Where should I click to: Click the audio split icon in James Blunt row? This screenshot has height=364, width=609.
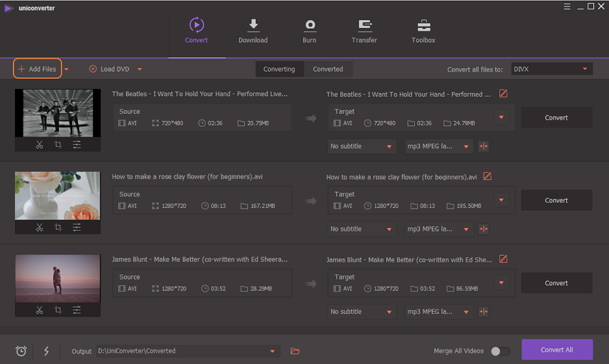484,312
